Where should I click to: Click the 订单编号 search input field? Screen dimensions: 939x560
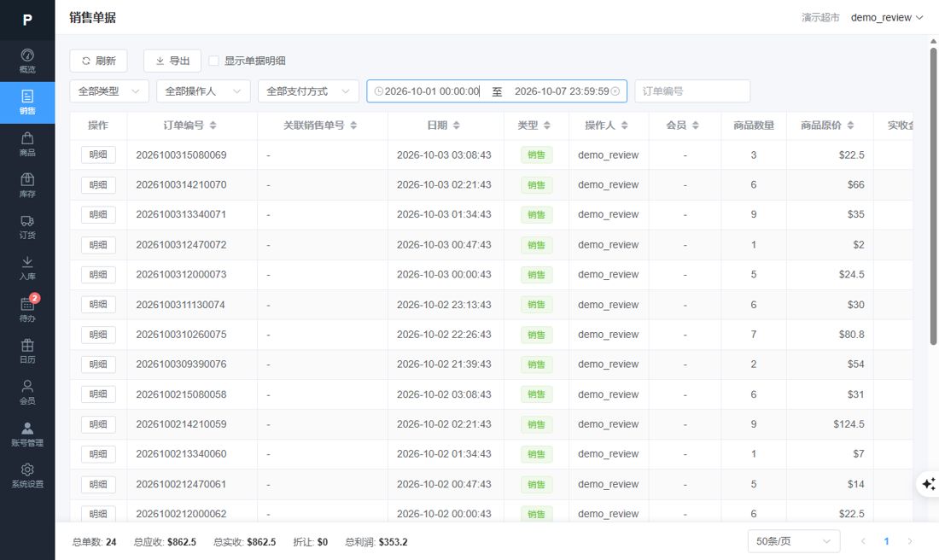point(692,91)
